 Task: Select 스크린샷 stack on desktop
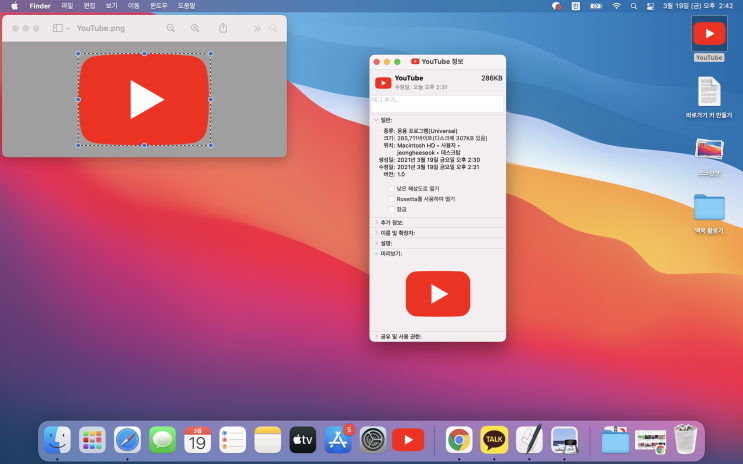pos(709,150)
